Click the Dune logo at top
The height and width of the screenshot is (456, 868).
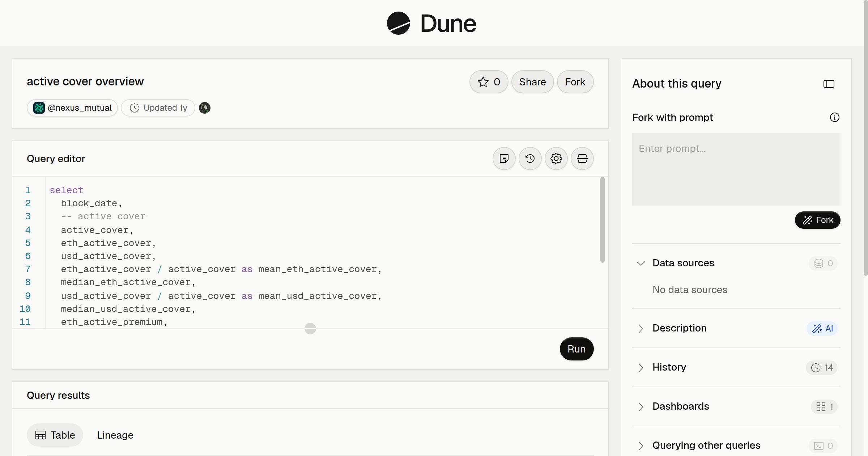(x=431, y=23)
